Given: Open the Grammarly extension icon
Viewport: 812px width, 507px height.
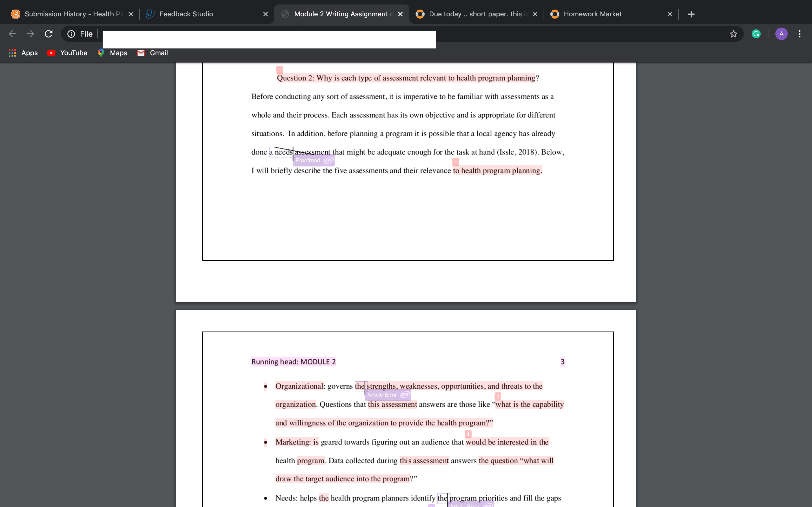Looking at the screenshot, I should click(x=756, y=34).
